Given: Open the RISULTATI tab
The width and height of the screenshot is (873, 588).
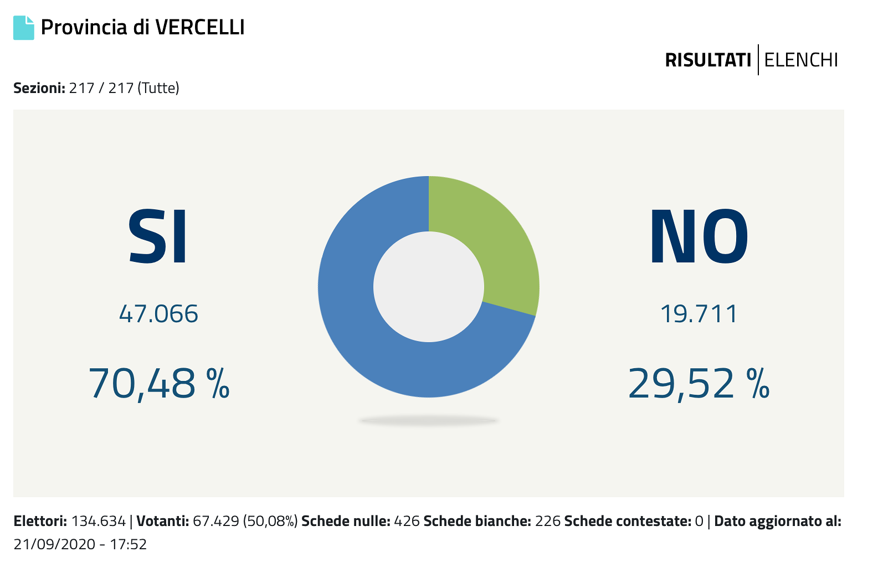Looking at the screenshot, I should pos(707,60).
